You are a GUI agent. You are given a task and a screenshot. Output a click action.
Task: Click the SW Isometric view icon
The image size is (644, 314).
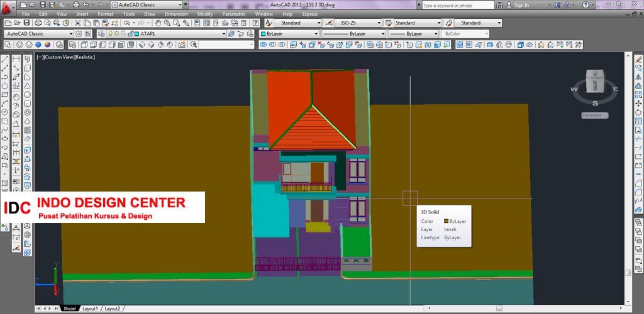(x=142, y=45)
